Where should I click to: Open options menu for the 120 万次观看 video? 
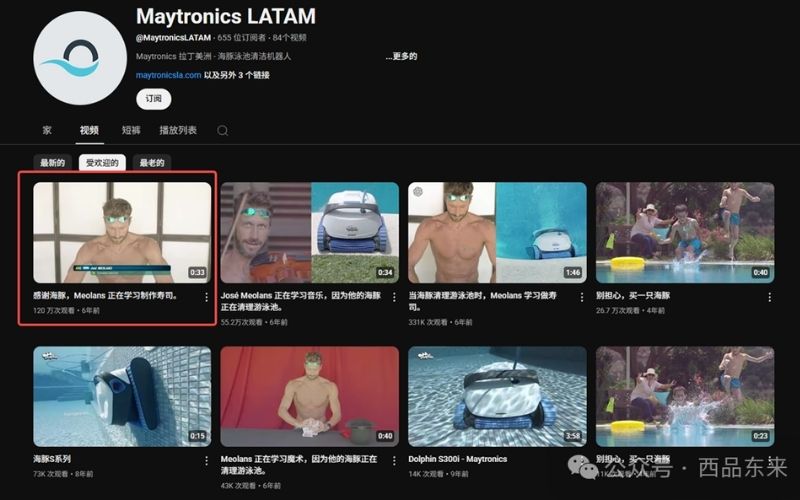point(206,297)
